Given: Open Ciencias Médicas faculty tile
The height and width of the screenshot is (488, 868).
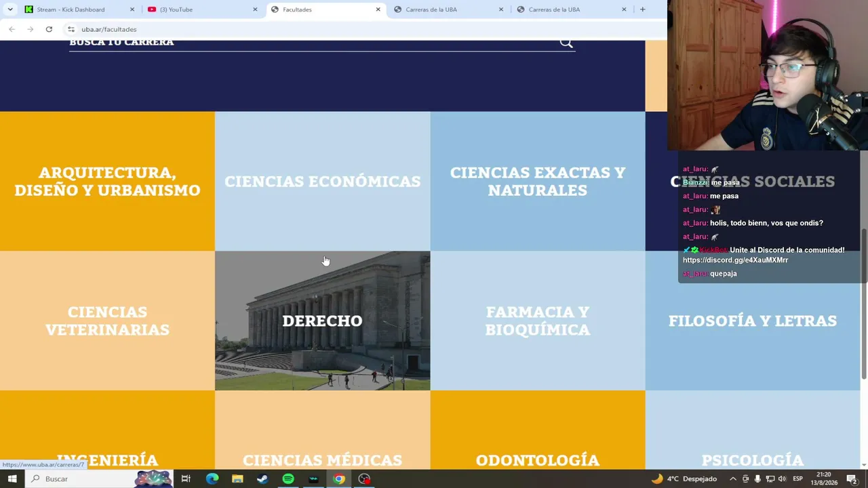Looking at the screenshot, I should pos(322,430).
